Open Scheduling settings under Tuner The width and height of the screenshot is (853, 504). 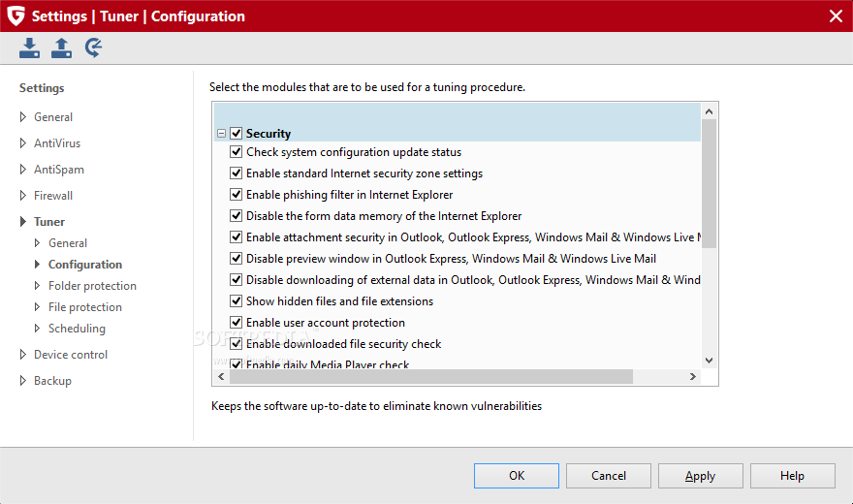[77, 329]
